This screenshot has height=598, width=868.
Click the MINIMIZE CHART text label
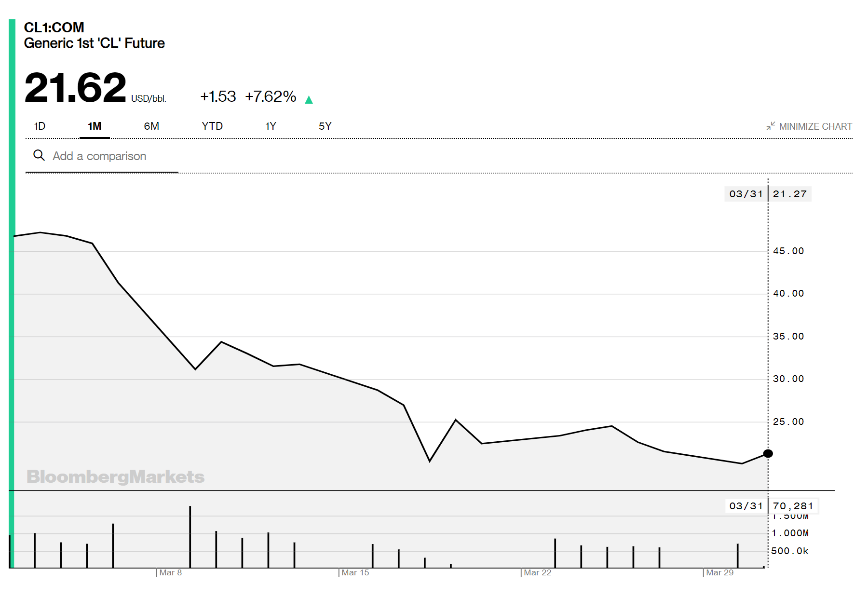coord(815,126)
